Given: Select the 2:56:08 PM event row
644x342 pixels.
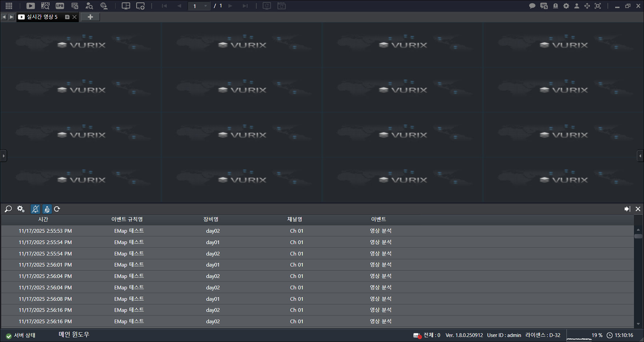Looking at the screenshot, I should pos(317,299).
